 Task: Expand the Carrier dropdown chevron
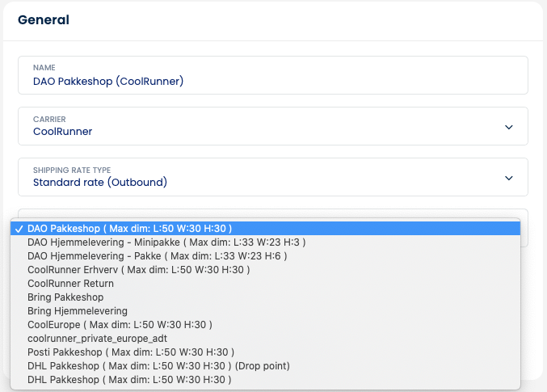click(x=508, y=127)
